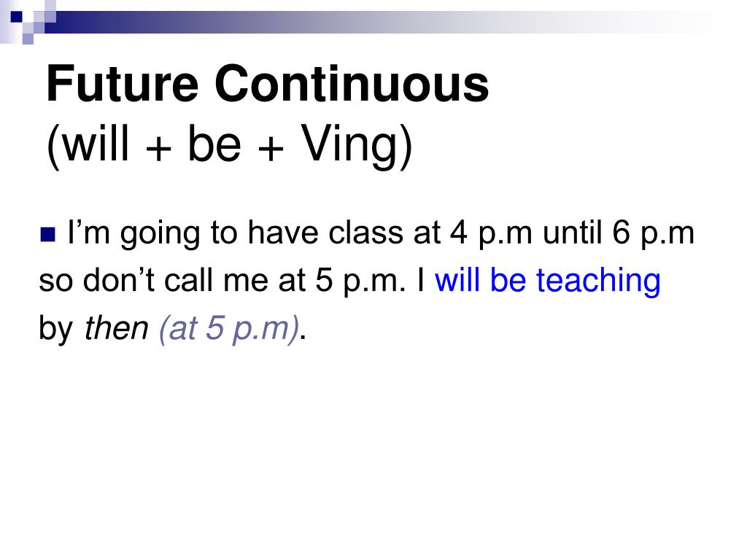Click "I'm going" at the sentence start
747x560 pixels.
coord(134,233)
